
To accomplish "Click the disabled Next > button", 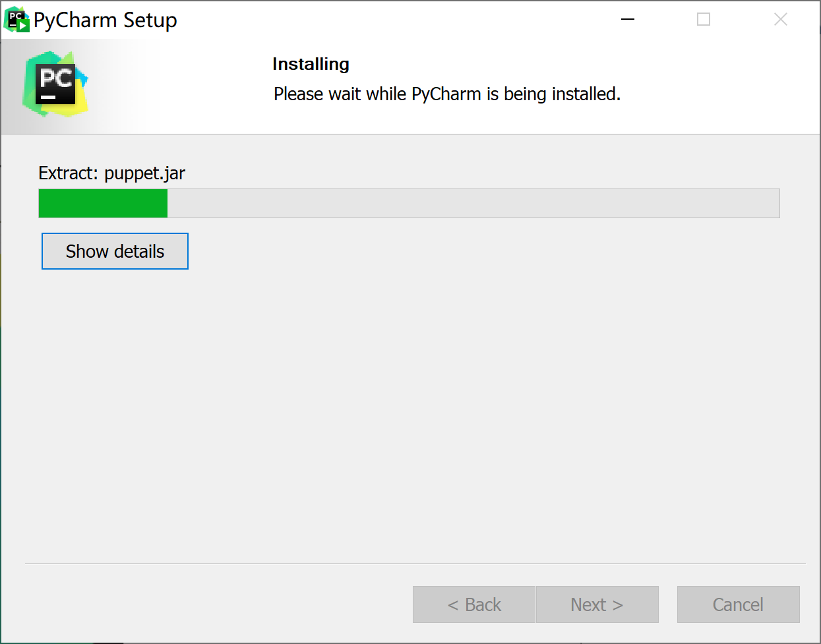I will pos(597,604).
